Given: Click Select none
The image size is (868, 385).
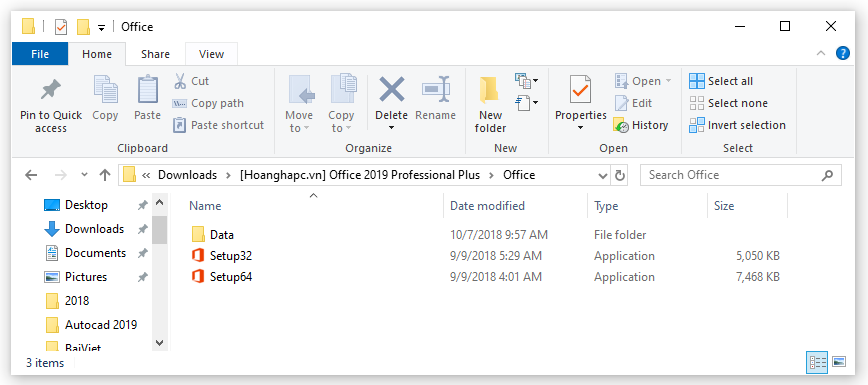Looking at the screenshot, I should tap(728, 103).
